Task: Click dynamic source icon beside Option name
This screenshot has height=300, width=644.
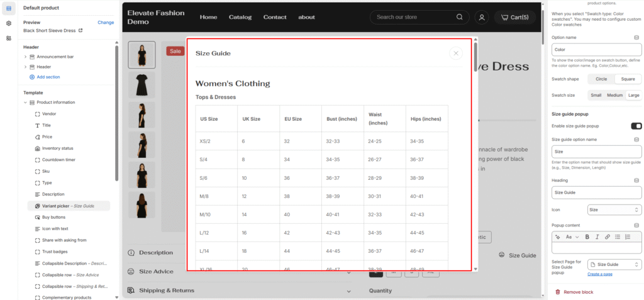Action: tap(636, 37)
